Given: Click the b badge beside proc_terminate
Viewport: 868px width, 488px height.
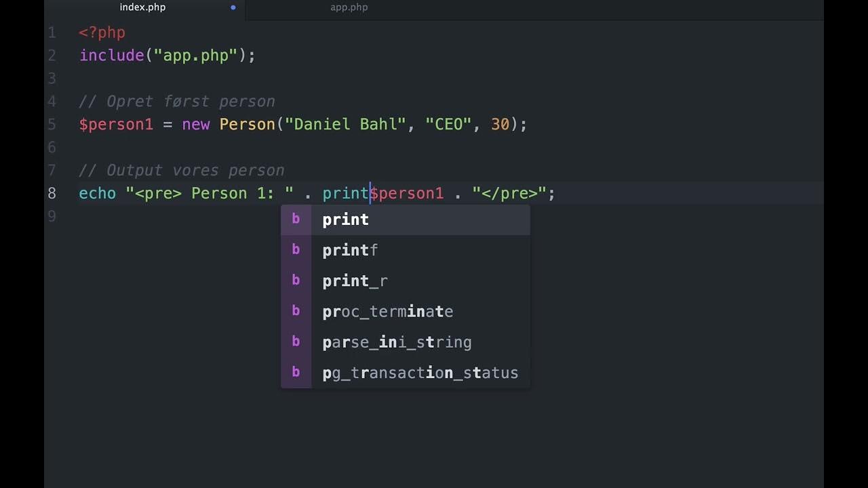Looking at the screenshot, I should (296, 310).
